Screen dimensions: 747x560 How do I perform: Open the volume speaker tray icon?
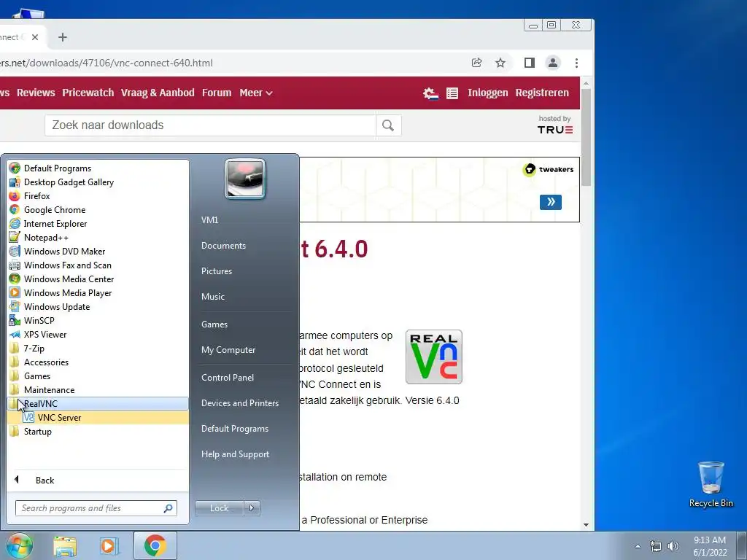[673, 546]
